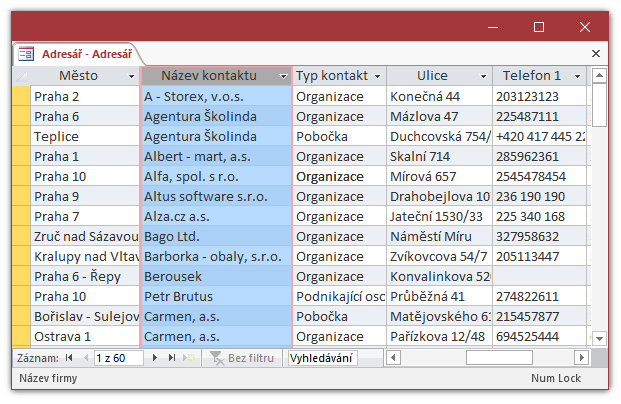Click the phone number 236 190 190
The width and height of the screenshot is (621, 404).
pos(539,196)
